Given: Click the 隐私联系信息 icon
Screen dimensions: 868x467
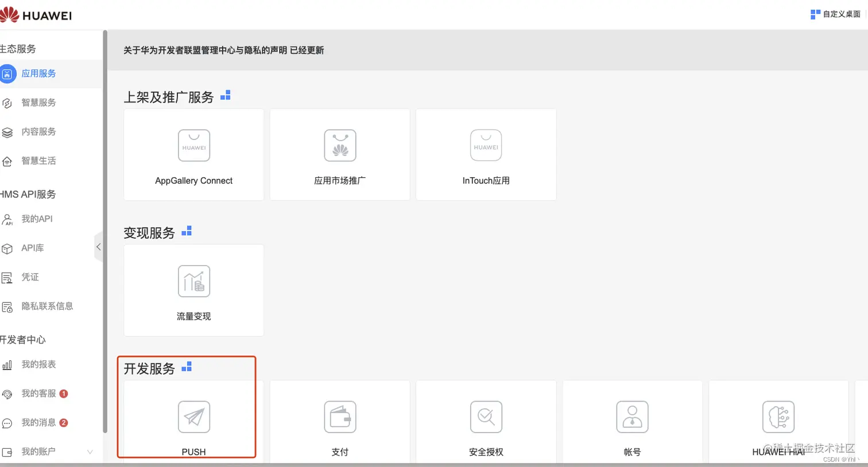Looking at the screenshot, I should click(x=7, y=307).
